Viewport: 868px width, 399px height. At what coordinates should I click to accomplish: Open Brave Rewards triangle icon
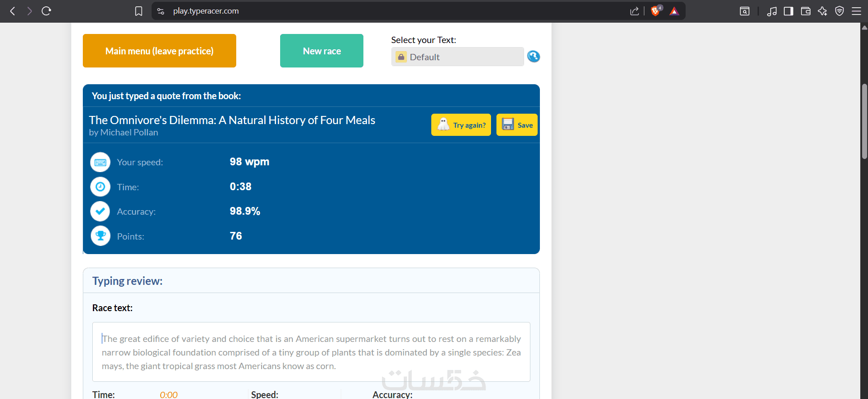coord(674,11)
